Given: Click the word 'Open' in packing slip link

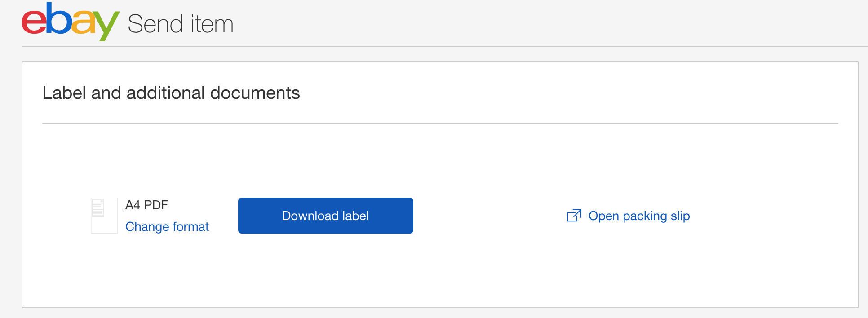Looking at the screenshot, I should coord(604,216).
